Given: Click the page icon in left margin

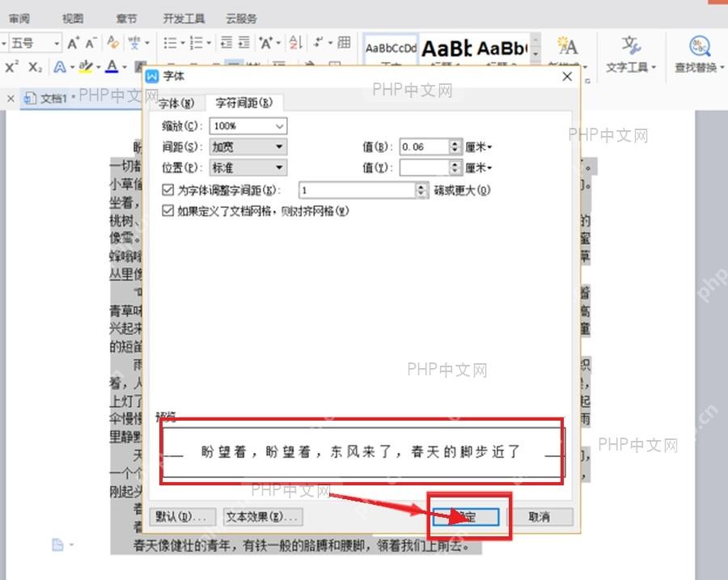Looking at the screenshot, I should 57,544.
